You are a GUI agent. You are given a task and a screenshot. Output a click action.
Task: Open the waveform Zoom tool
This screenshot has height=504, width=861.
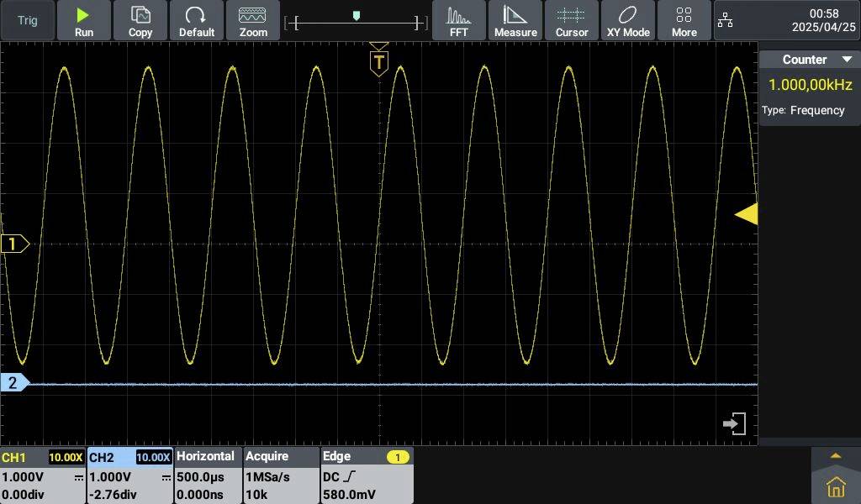pos(253,20)
